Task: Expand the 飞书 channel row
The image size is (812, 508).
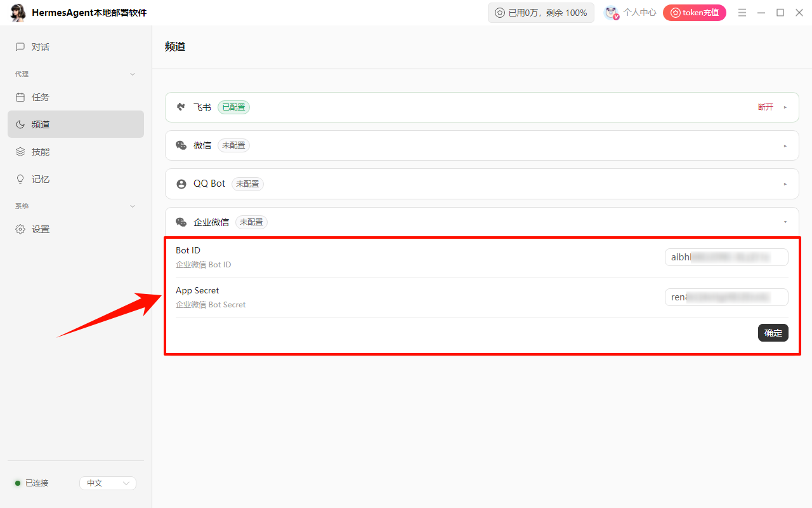Action: click(785, 107)
